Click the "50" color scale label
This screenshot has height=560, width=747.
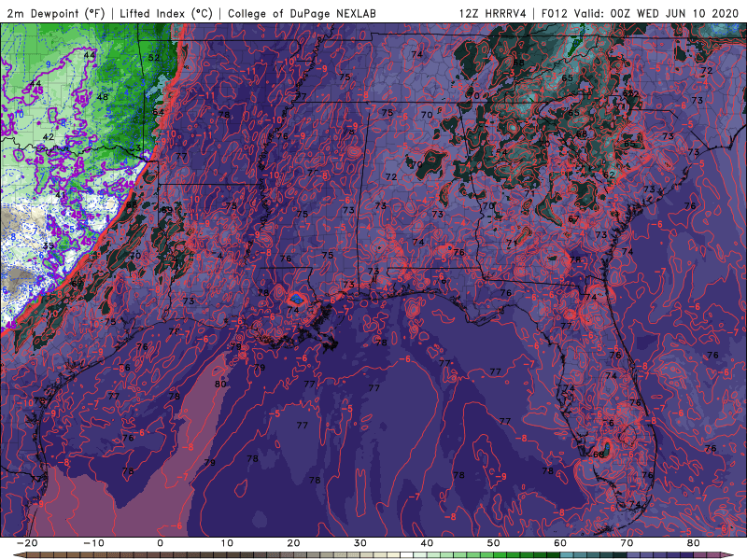pyautogui.click(x=494, y=543)
